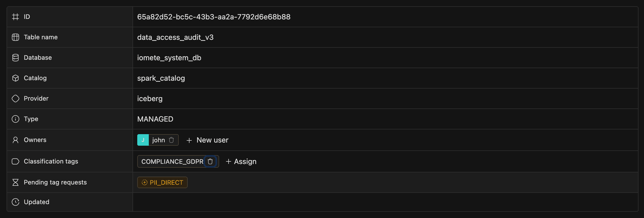
Task: Click the database cylinder icon
Action: coord(15,58)
